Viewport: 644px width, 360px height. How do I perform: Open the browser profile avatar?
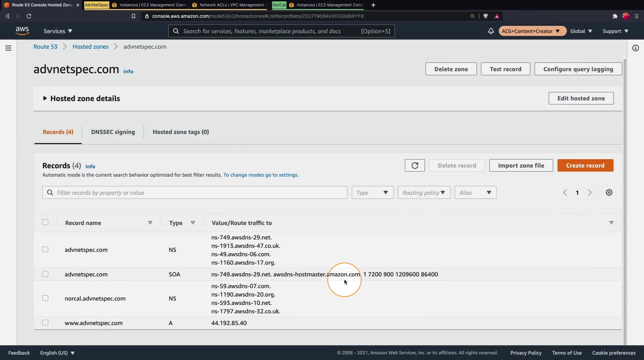tap(626, 16)
